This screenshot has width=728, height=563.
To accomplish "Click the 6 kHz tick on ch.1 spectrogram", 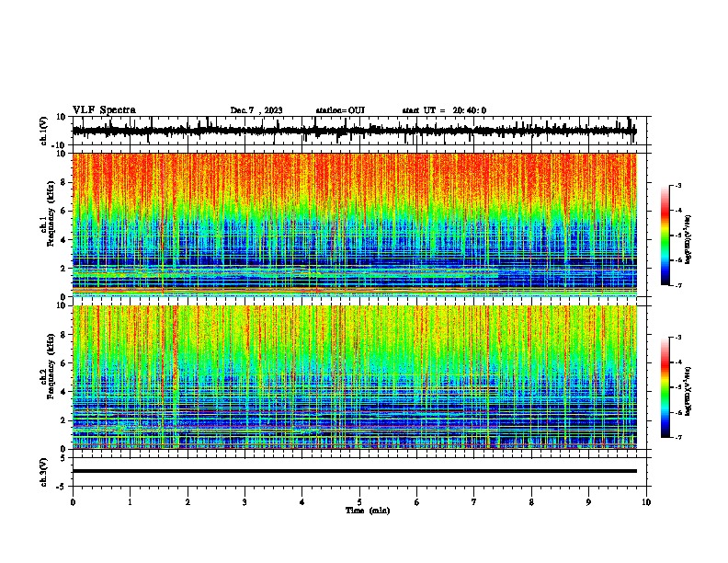I will coord(63,211).
